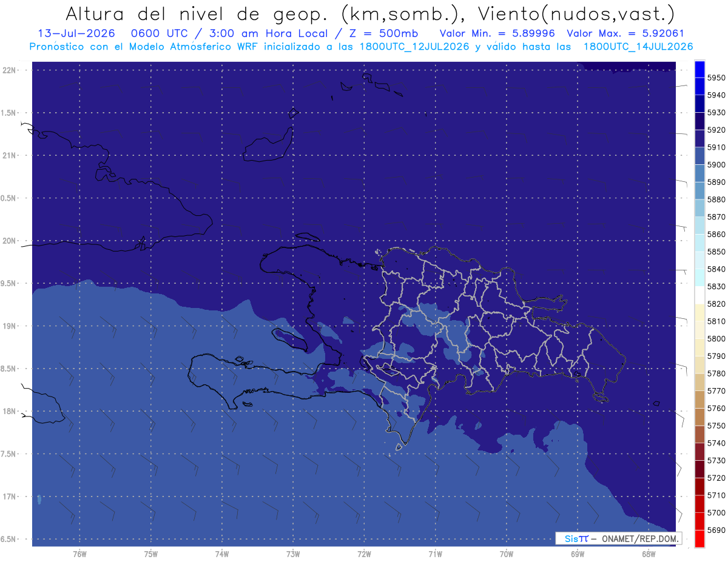Click the '72W' longitude label

(364, 554)
